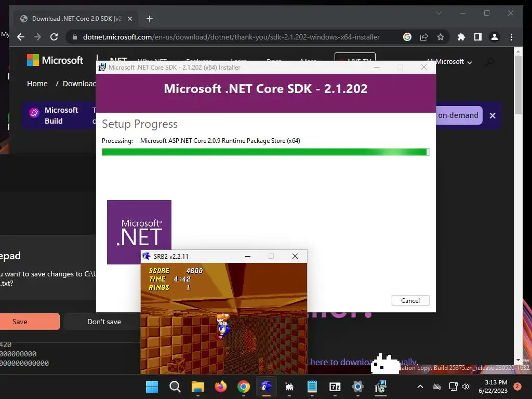The width and height of the screenshot is (532, 399).
Task: Open a new Chrome tab
Action: (x=149, y=19)
